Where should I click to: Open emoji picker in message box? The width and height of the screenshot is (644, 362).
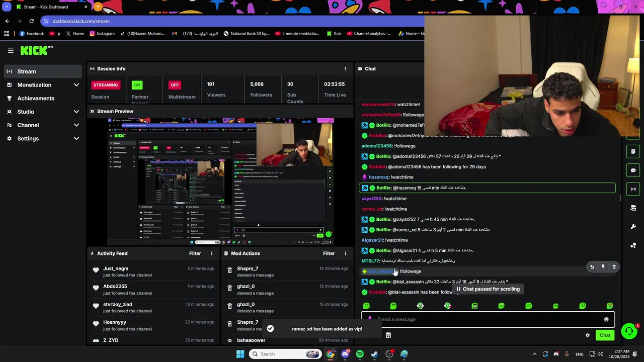[x=606, y=319]
